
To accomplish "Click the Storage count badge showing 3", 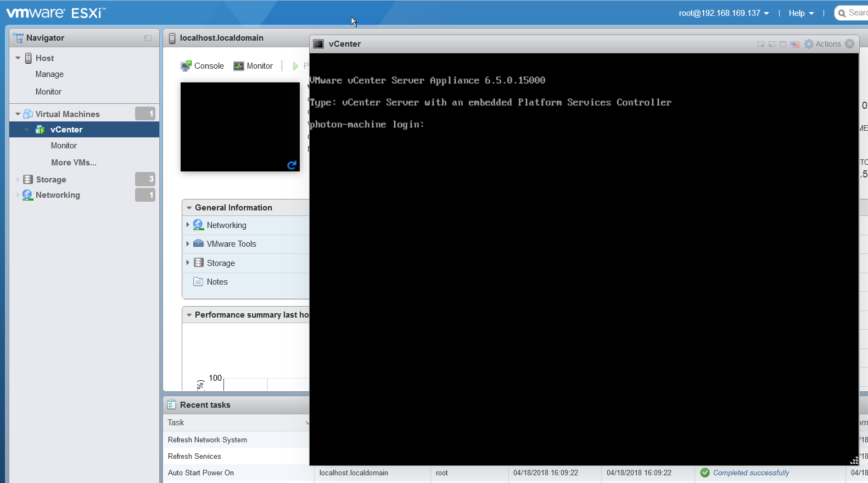I will [145, 179].
